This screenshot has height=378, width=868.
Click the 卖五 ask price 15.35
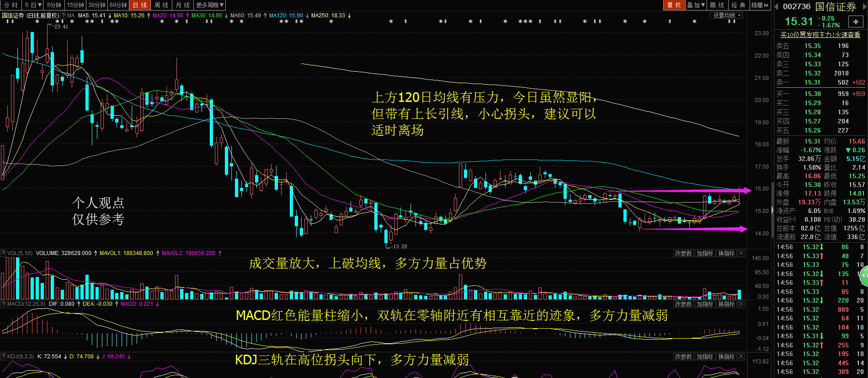(813, 46)
